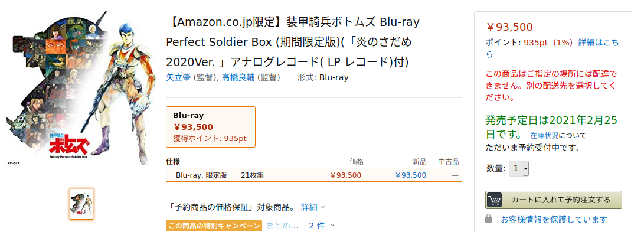Screen dimensions: 644x232
Task: Click この商品の特別キャンペーン orange badge
Action: (214, 226)
